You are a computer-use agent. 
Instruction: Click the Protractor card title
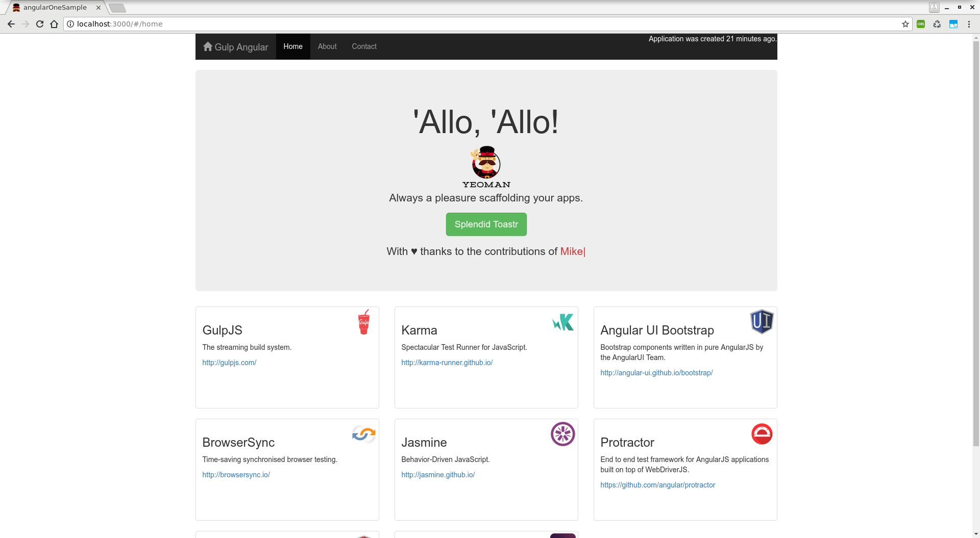click(x=627, y=443)
